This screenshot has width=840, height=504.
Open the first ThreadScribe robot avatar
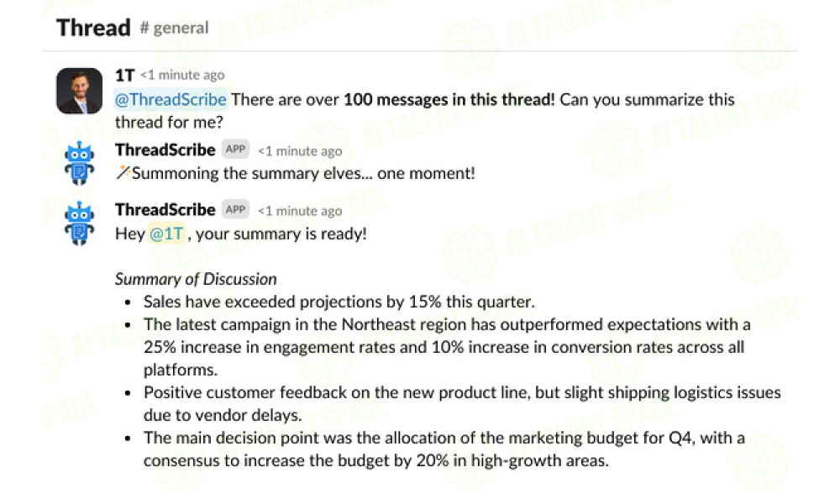(79, 163)
